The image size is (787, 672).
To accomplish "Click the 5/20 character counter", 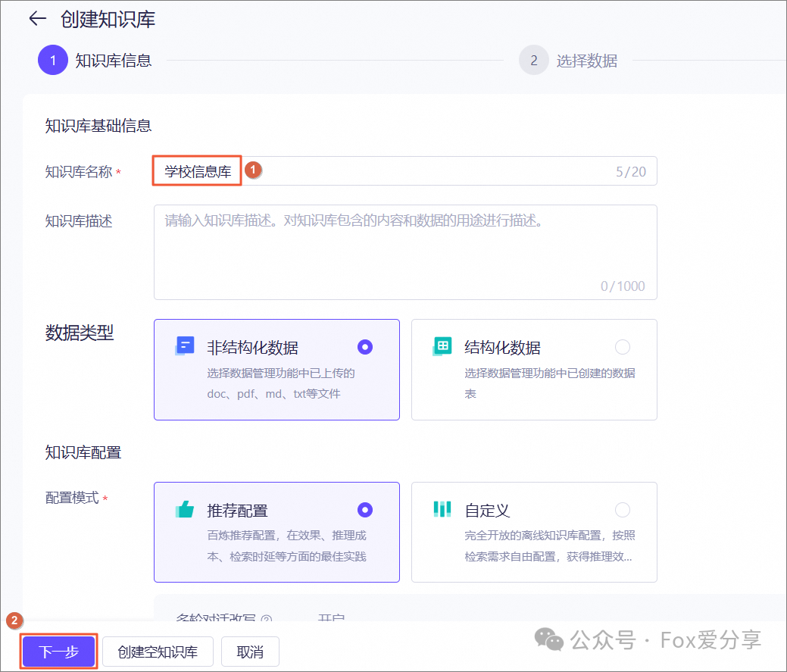I will [631, 172].
